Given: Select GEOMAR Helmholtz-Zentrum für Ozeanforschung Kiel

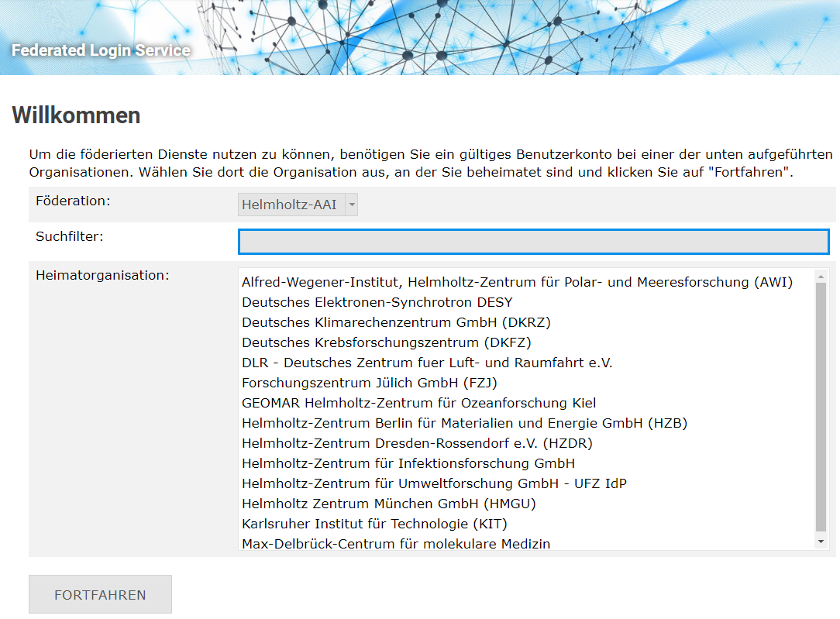Looking at the screenshot, I should point(418,403).
